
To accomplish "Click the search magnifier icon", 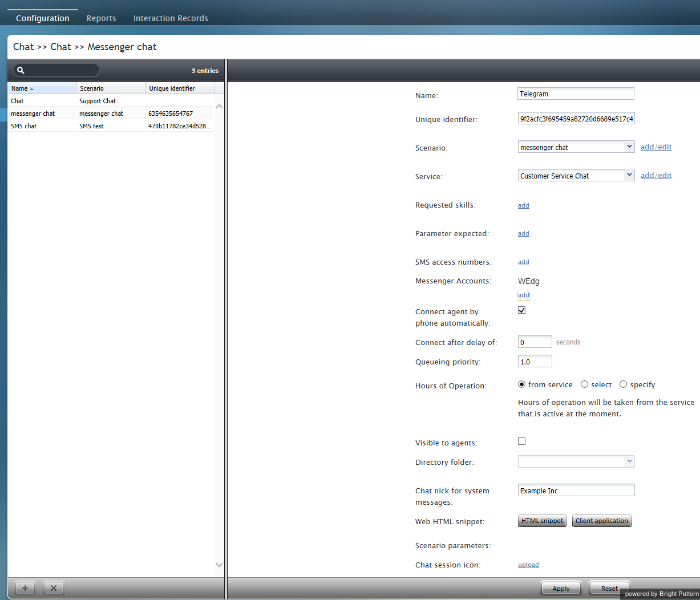I will [21, 71].
